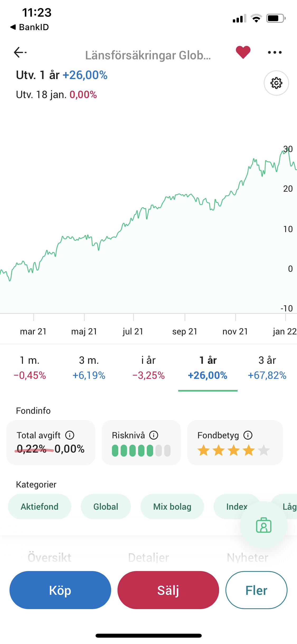Tap info icon next to Total avgift

pos(70,435)
